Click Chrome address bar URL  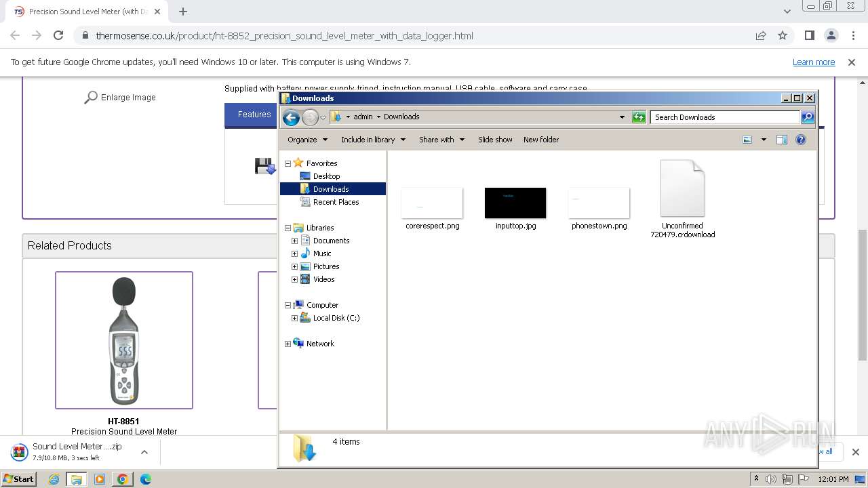[284, 36]
